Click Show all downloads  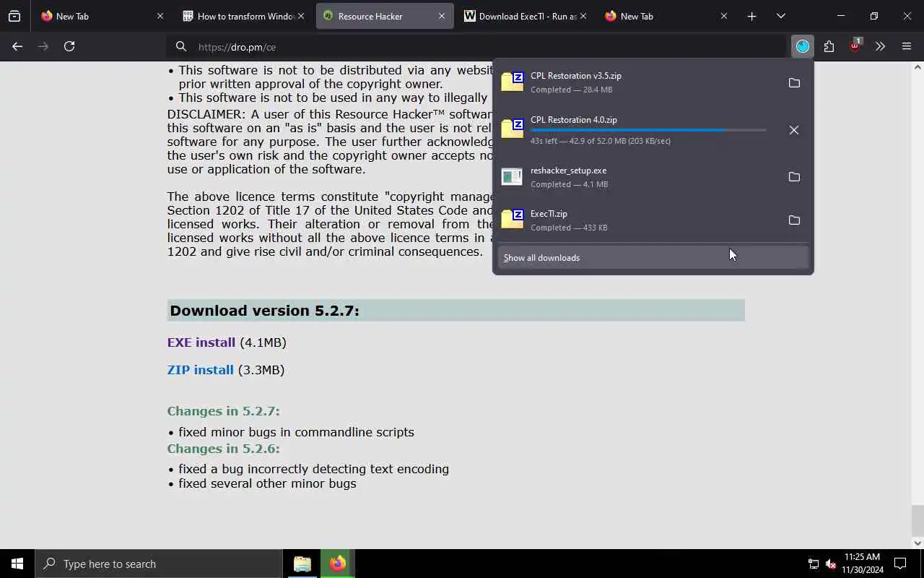(x=653, y=258)
